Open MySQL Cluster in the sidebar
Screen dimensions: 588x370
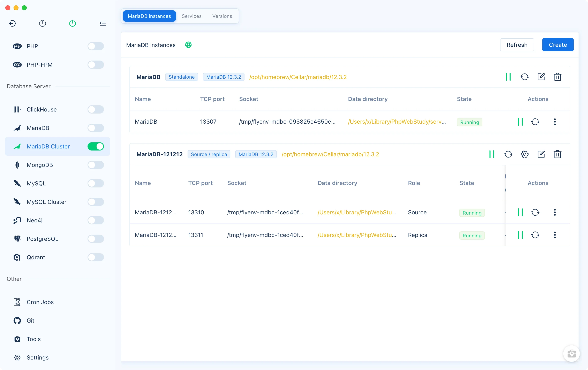point(58,202)
